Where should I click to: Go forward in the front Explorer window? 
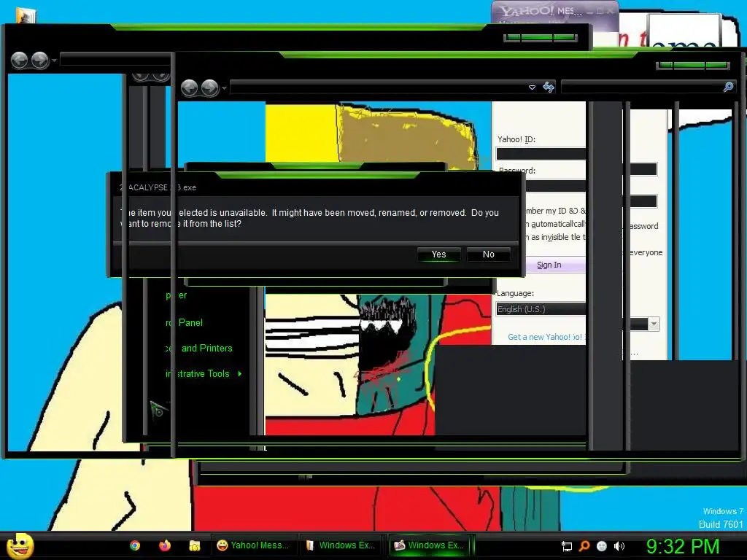pos(210,87)
